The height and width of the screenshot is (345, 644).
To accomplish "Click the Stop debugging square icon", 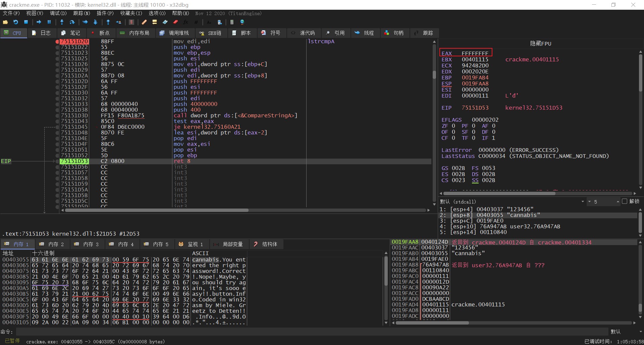I will coord(26,22).
